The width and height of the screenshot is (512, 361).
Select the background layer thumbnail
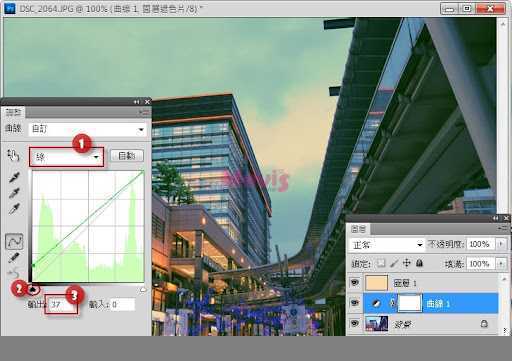(377, 324)
